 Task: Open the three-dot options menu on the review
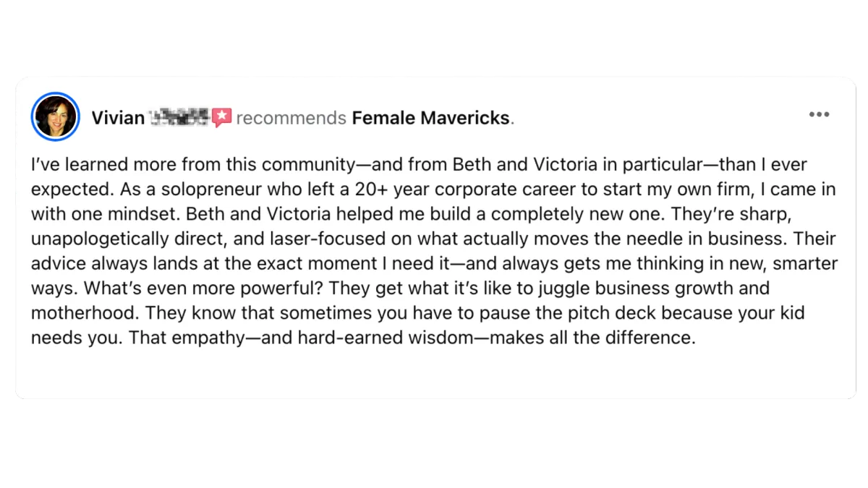819,114
